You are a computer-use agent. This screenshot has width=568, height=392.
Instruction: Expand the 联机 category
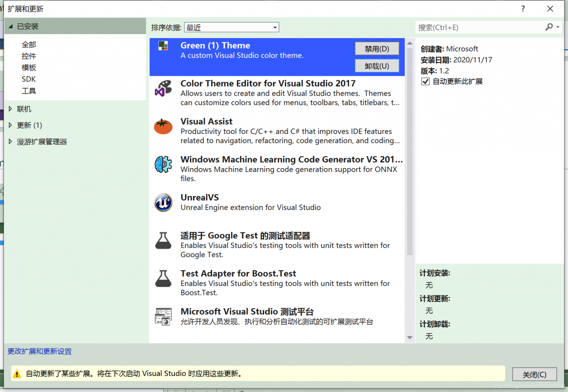11,109
